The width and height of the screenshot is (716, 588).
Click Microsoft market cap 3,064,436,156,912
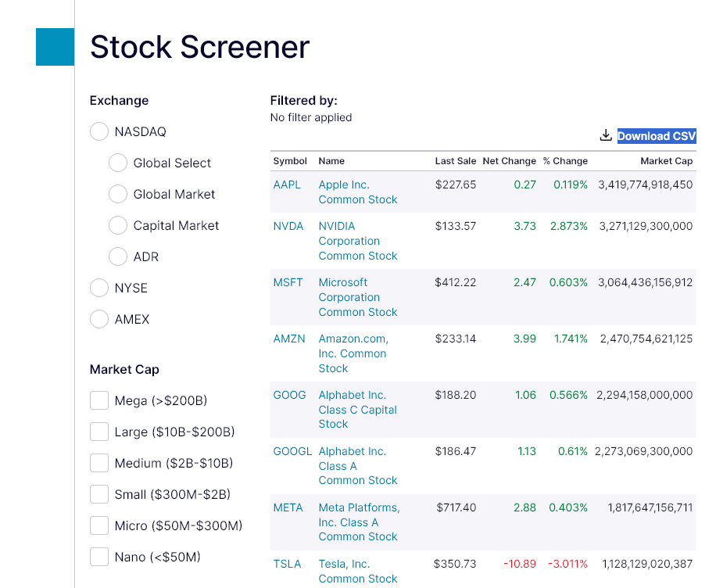(x=645, y=282)
